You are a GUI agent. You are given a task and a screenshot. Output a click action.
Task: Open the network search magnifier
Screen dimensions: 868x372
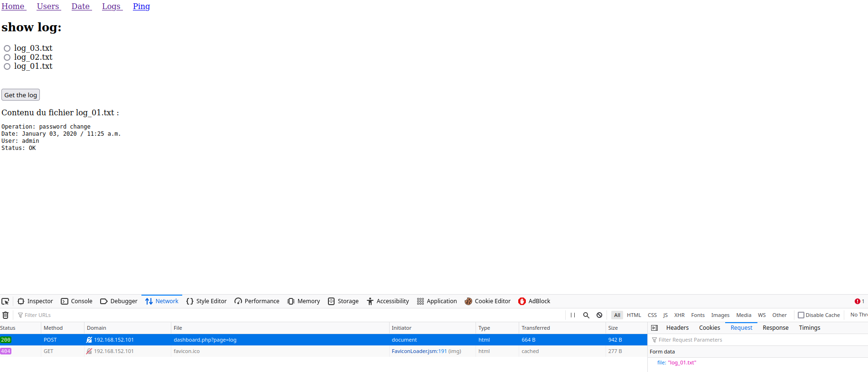586,315
